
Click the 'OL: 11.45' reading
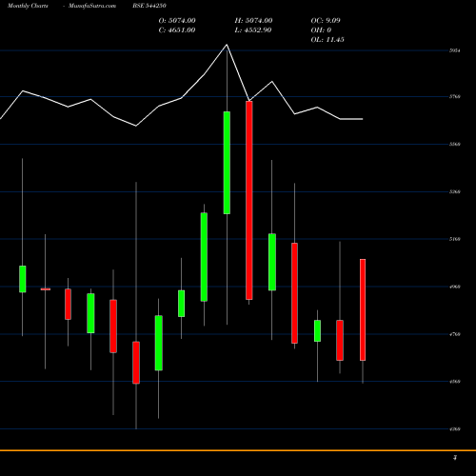(327, 40)
